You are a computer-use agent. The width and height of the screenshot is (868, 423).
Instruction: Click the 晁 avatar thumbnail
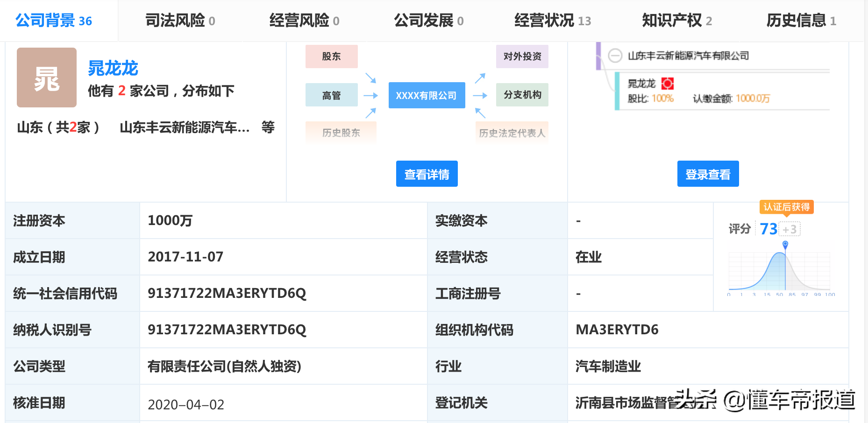pos(47,78)
